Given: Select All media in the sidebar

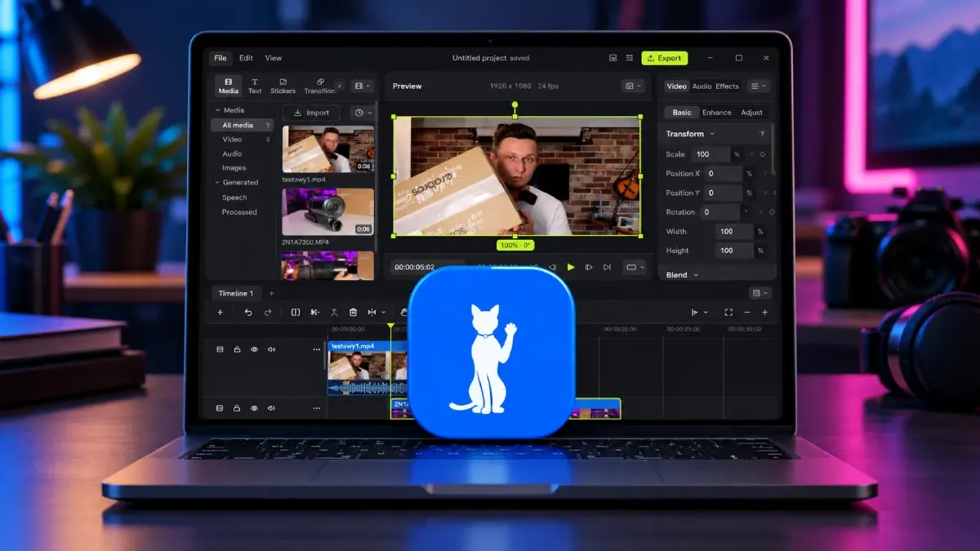Looking at the screenshot, I should click(242, 125).
